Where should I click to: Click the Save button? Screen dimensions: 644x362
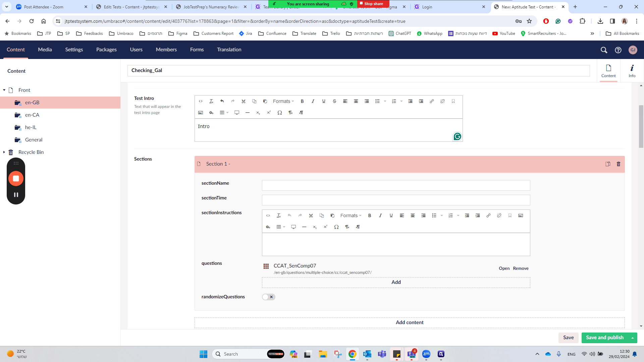point(569,338)
